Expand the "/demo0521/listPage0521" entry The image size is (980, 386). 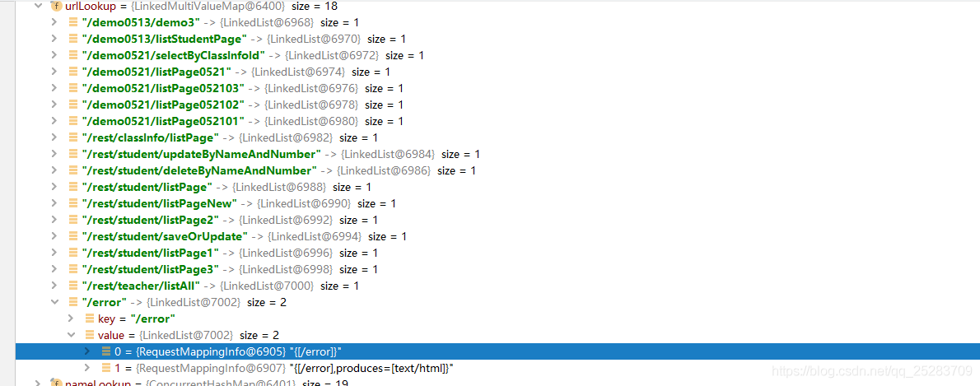coord(55,72)
